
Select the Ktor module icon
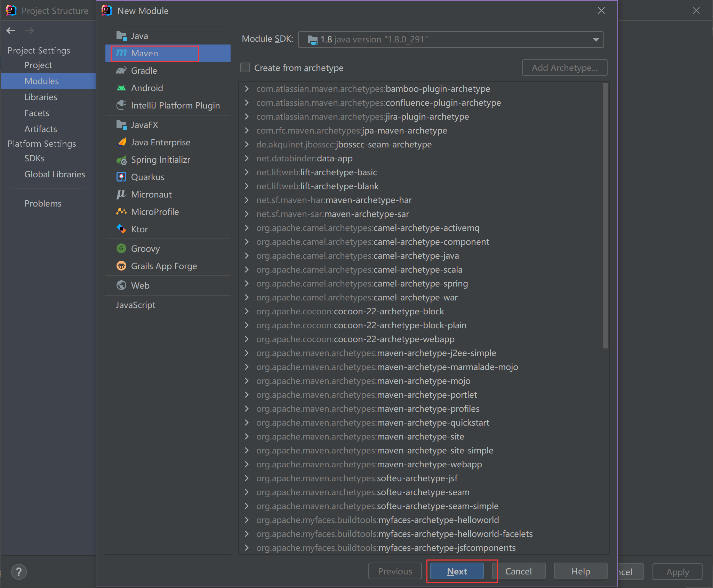point(121,229)
